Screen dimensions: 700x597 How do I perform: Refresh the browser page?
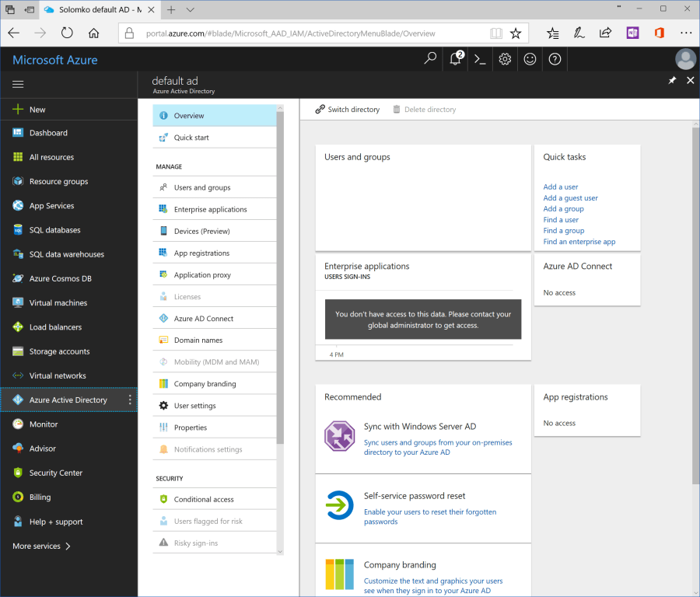67,33
